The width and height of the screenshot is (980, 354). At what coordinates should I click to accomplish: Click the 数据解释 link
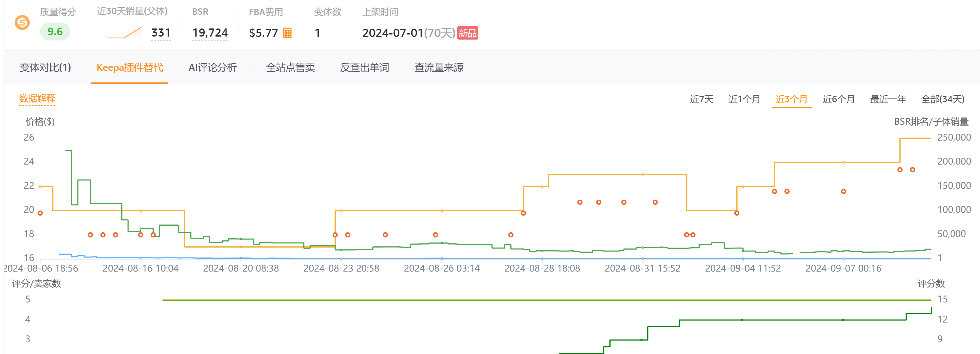point(37,99)
